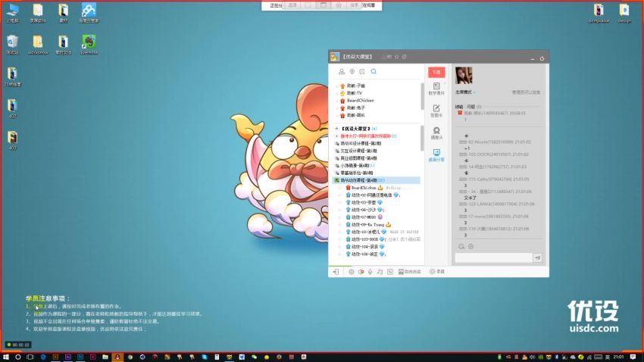Send the chat message with paper-plane button

point(537,257)
